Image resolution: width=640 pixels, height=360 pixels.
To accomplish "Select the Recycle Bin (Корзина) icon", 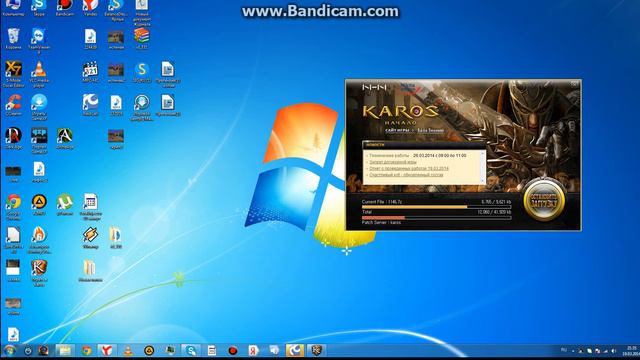I will (13, 39).
